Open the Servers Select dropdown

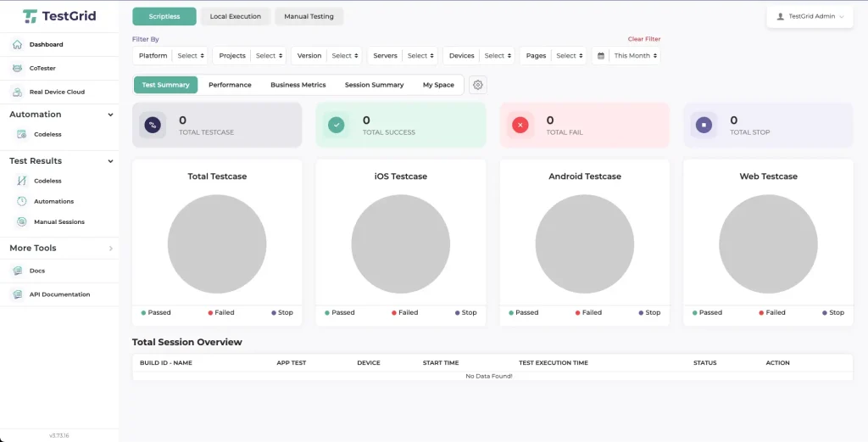tap(420, 56)
